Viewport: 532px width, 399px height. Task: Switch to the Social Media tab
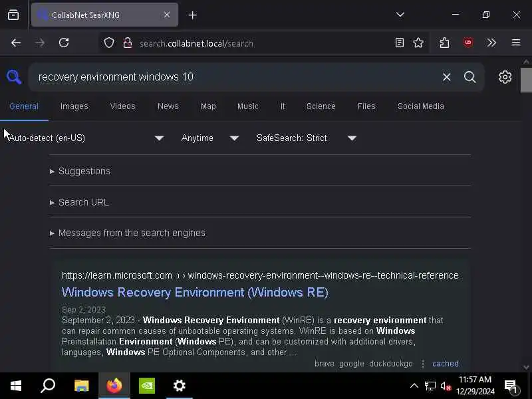[x=421, y=106]
